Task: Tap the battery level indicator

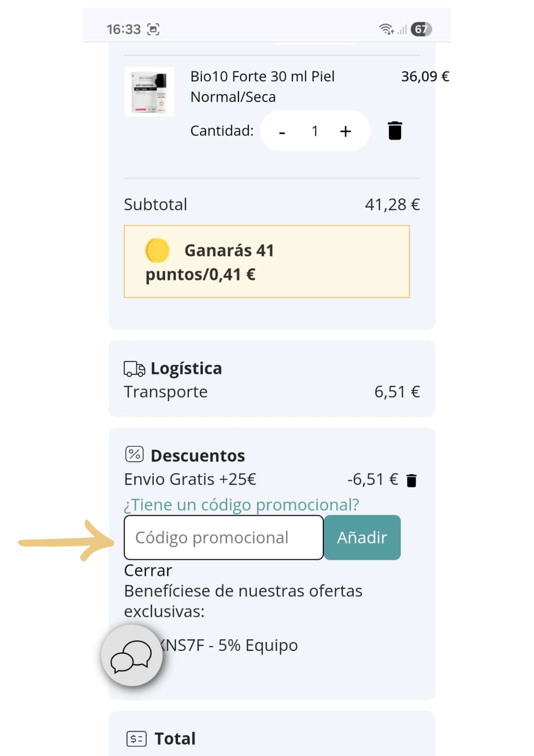Action: tap(421, 29)
